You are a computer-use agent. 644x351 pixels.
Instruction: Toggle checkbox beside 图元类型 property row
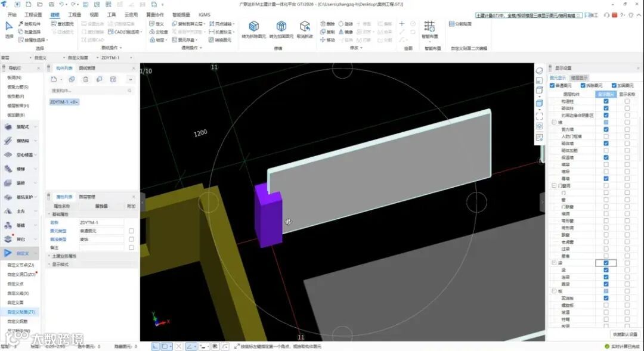coord(131,231)
